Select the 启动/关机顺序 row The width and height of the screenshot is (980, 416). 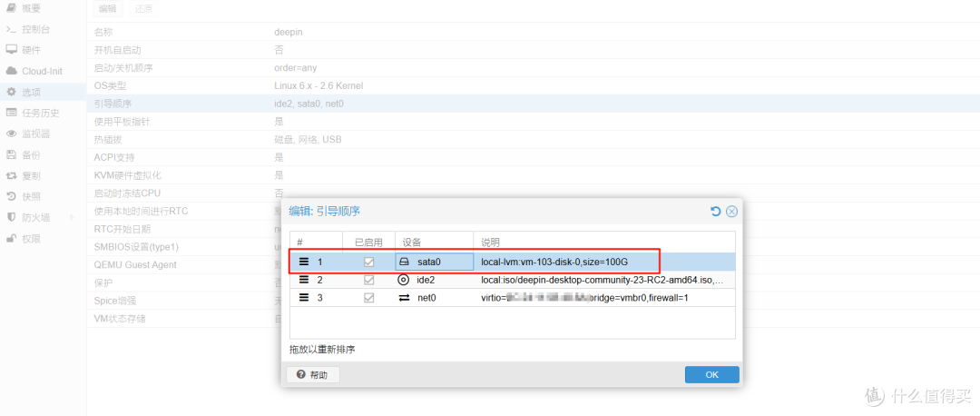[x=534, y=67]
